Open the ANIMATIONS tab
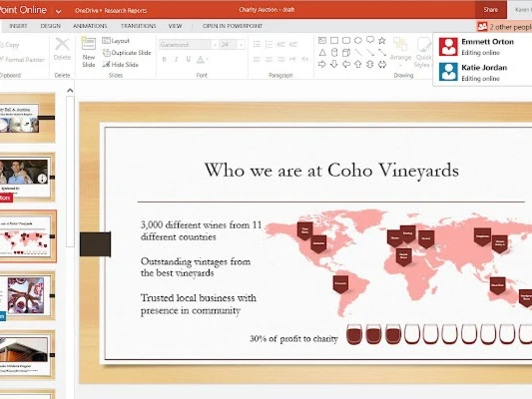 point(90,26)
